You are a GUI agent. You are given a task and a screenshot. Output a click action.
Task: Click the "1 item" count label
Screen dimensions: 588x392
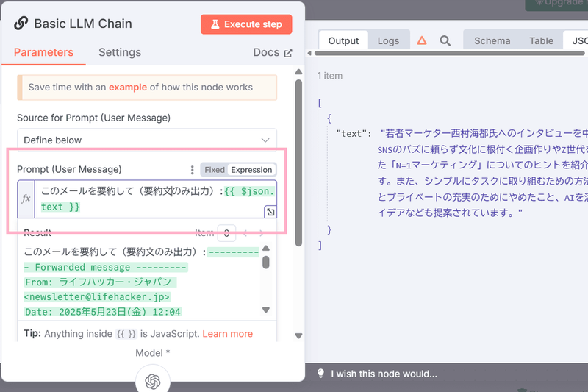point(329,76)
